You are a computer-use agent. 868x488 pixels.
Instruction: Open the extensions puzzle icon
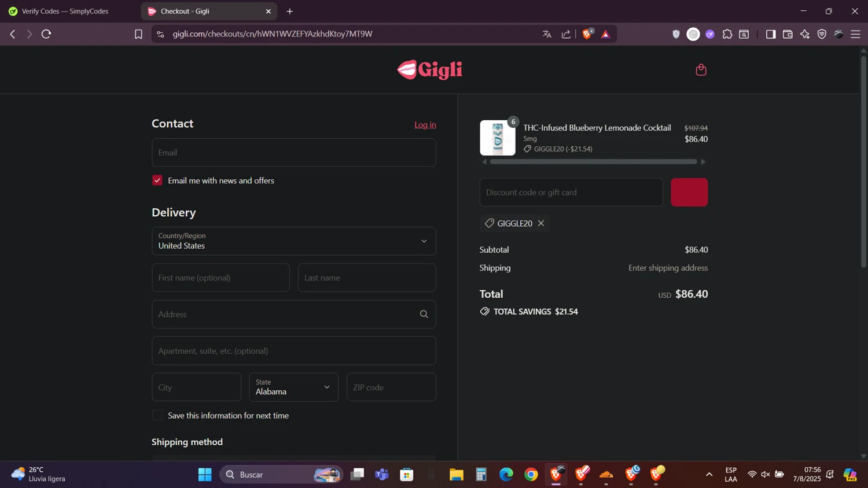pos(727,34)
